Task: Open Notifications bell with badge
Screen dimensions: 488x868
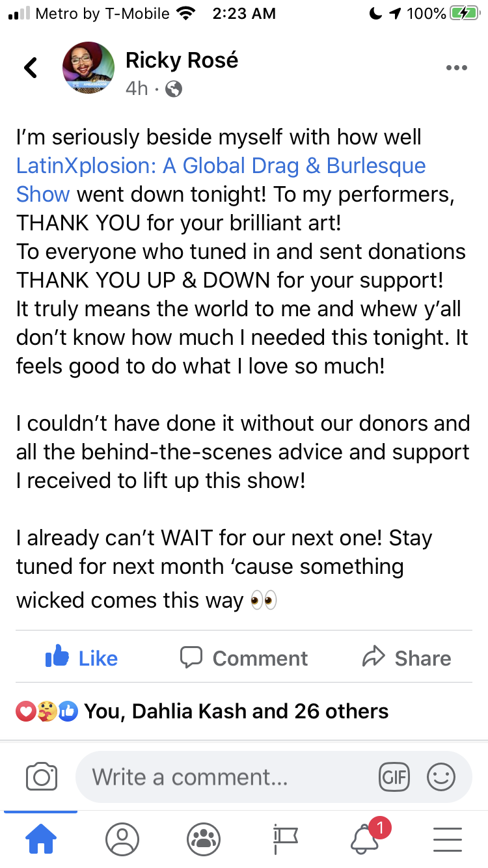Action: (366, 839)
